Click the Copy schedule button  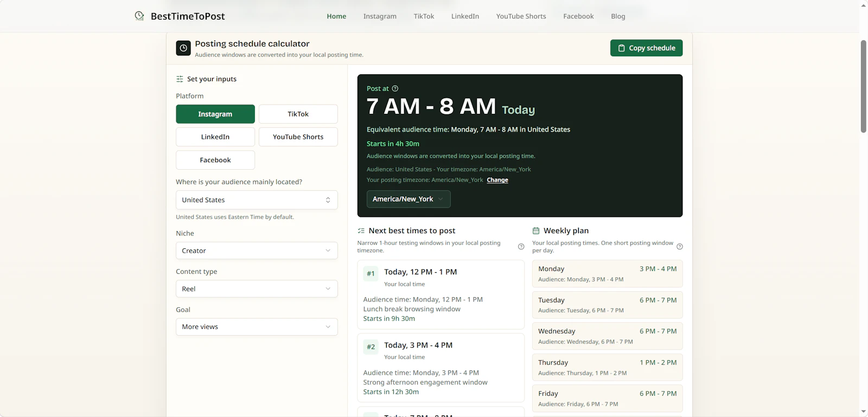[x=646, y=48]
